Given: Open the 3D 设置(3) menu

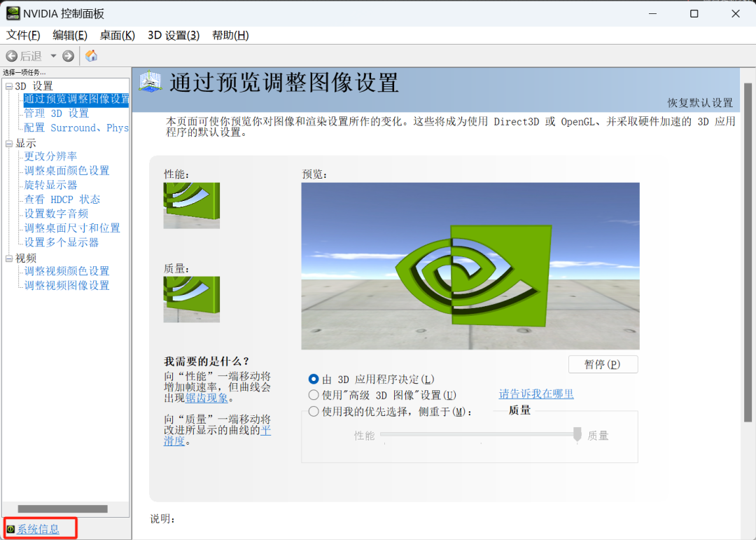Looking at the screenshot, I should tap(174, 35).
